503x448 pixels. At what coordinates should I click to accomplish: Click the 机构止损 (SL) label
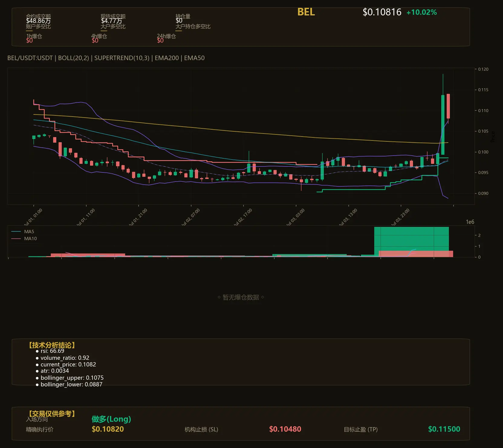pyautogui.click(x=201, y=430)
